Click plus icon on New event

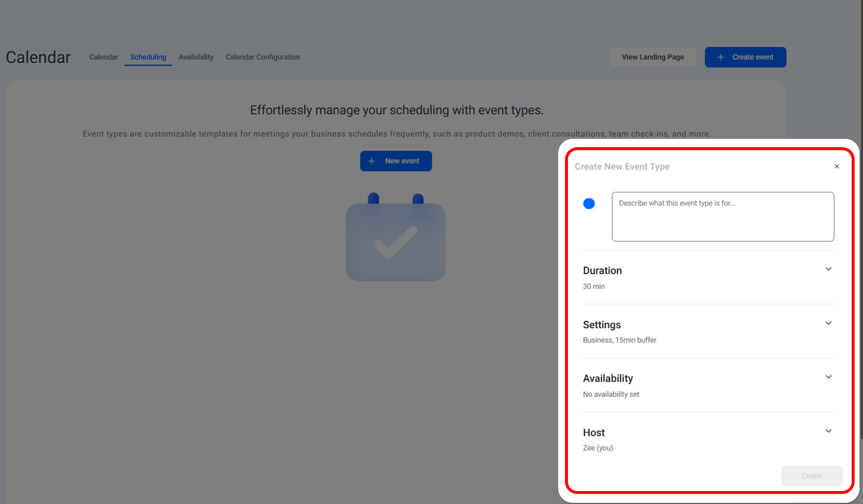tap(371, 161)
